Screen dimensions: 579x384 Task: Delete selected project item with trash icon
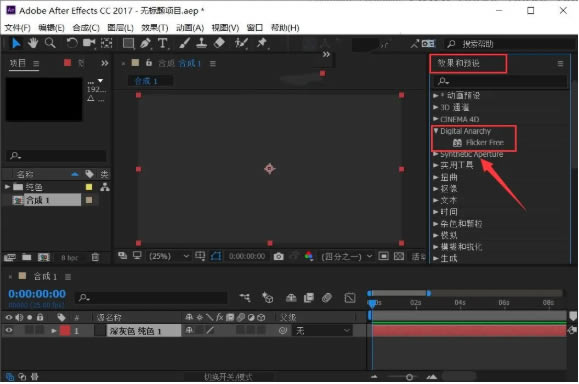pyautogui.click(x=95, y=257)
